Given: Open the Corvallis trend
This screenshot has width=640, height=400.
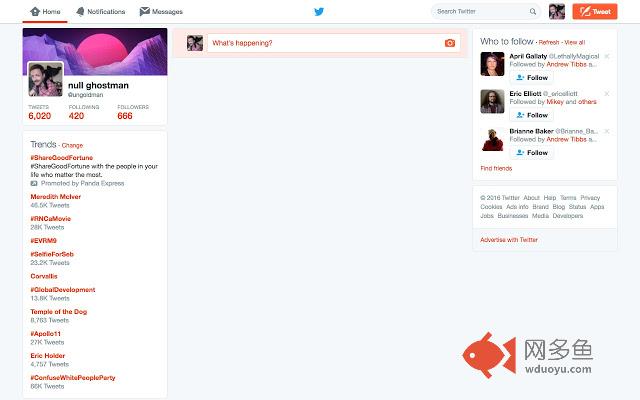Looking at the screenshot, I should 44,276.
